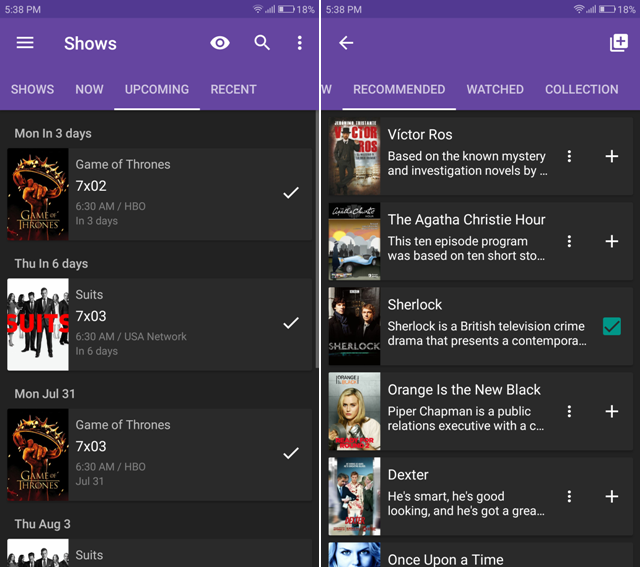Open more options for Dexter
Screen dimensions: 640x567
pyautogui.click(x=569, y=496)
